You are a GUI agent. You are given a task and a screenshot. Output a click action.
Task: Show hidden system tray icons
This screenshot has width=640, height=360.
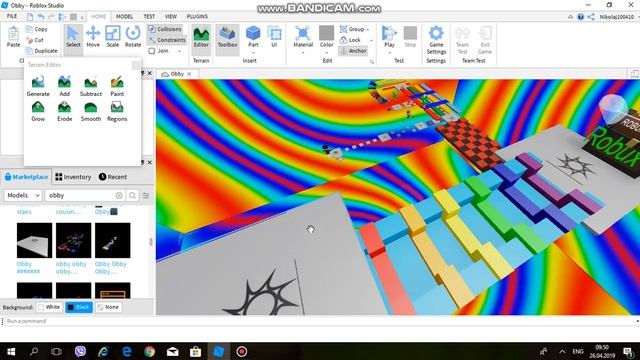tap(562, 351)
